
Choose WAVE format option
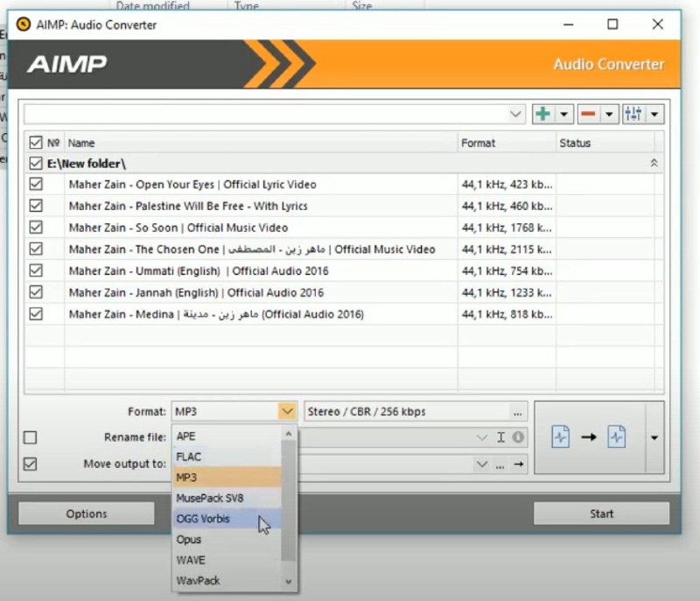tap(227, 560)
